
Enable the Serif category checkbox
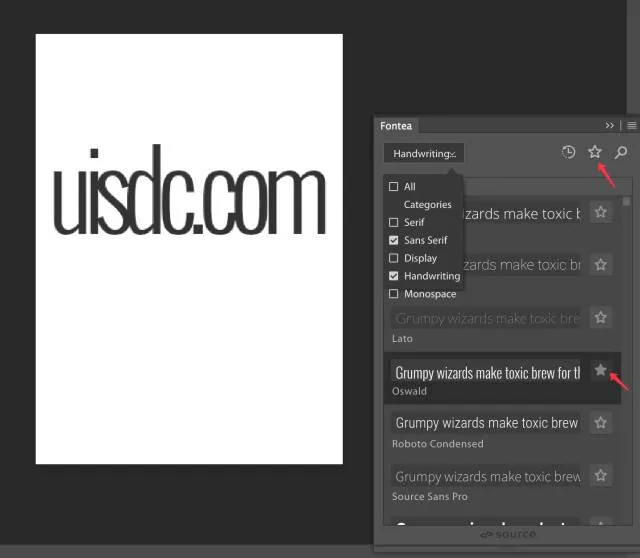(393, 222)
